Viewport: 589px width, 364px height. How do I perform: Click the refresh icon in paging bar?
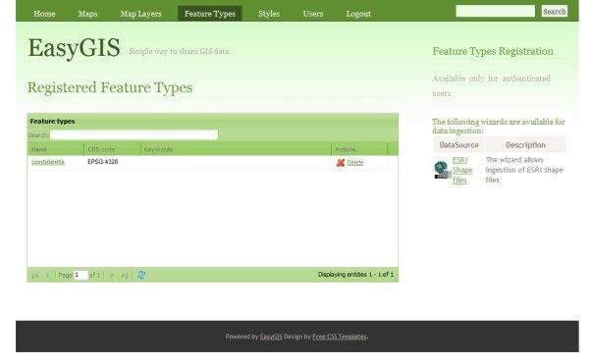click(x=141, y=275)
